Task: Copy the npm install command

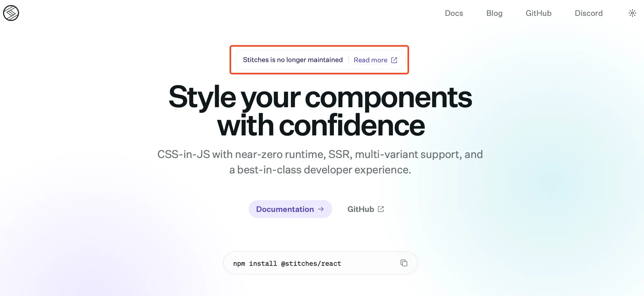Action: 404,263
